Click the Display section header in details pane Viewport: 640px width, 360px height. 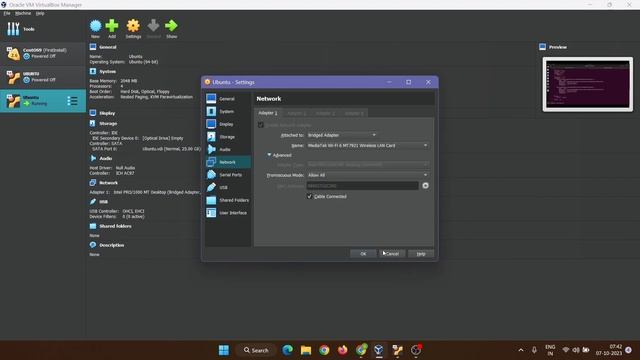click(107, 113)
